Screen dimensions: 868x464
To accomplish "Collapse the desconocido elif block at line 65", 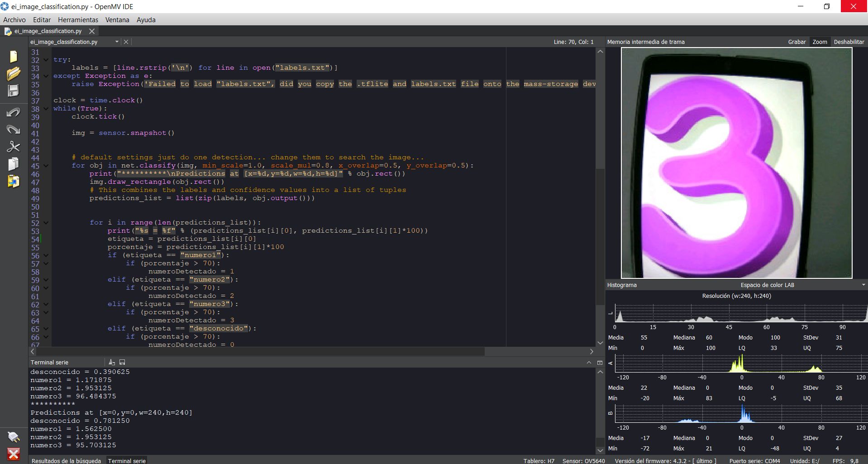I will (x=46, y=329).
